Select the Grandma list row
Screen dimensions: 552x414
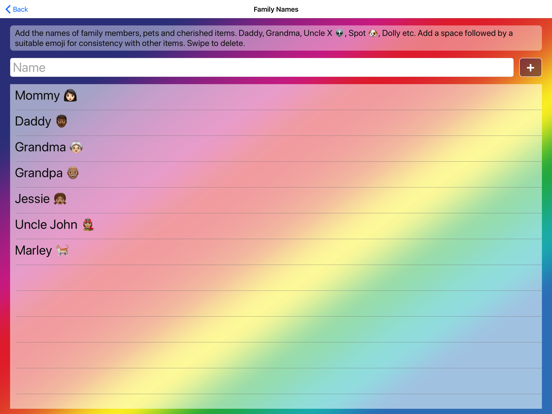(276, 148)
